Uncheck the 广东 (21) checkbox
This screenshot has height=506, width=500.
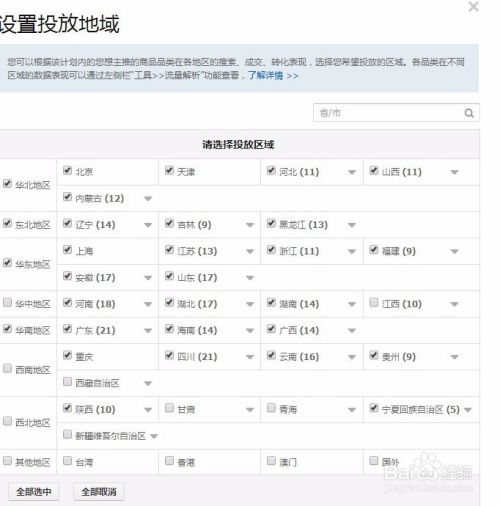coord(67,329)
